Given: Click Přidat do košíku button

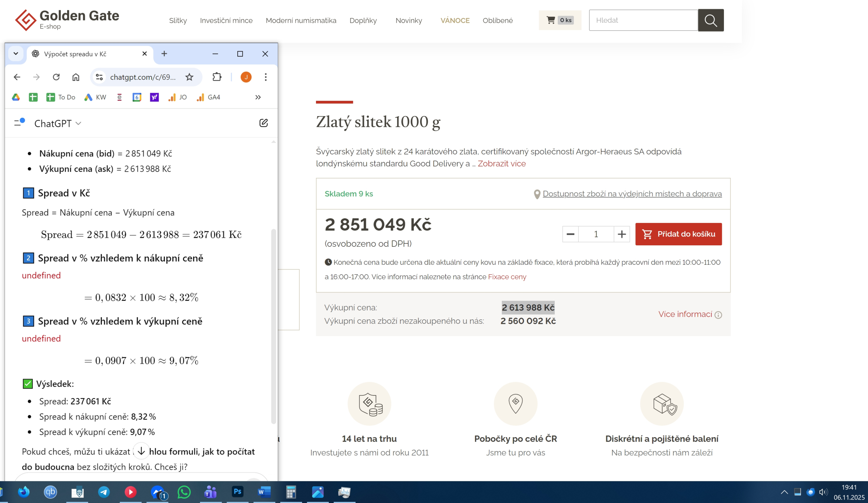Looking at the screenshot, I should click(x=678, y=234).
